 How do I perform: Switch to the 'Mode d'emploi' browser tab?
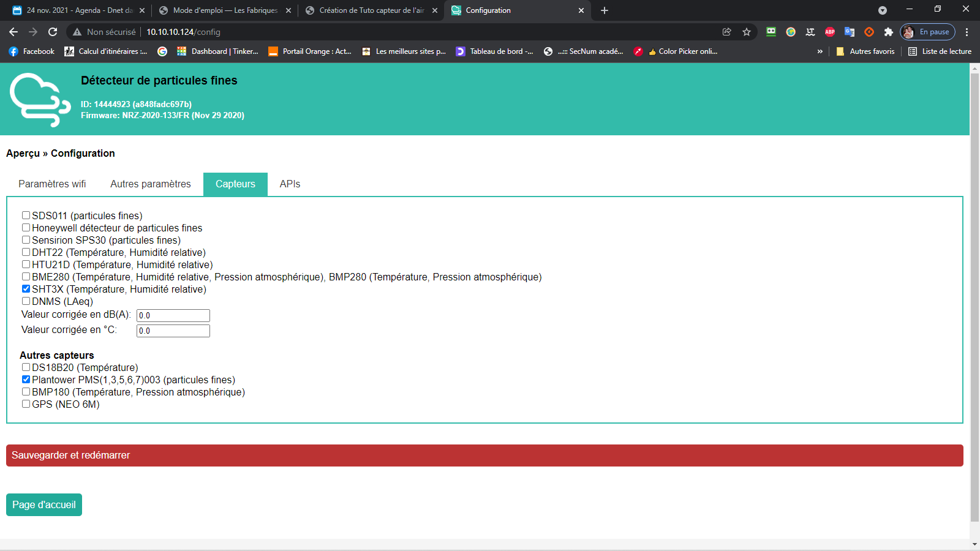pos(225,10)
